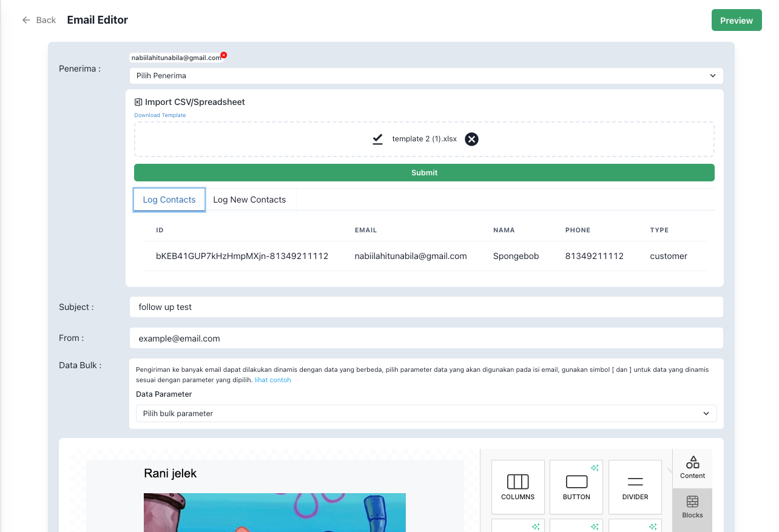This screenshot has height=532, width=779.
Task: Click the lihat contoh link
Action: pyautogui.click(x=272, y=380)
